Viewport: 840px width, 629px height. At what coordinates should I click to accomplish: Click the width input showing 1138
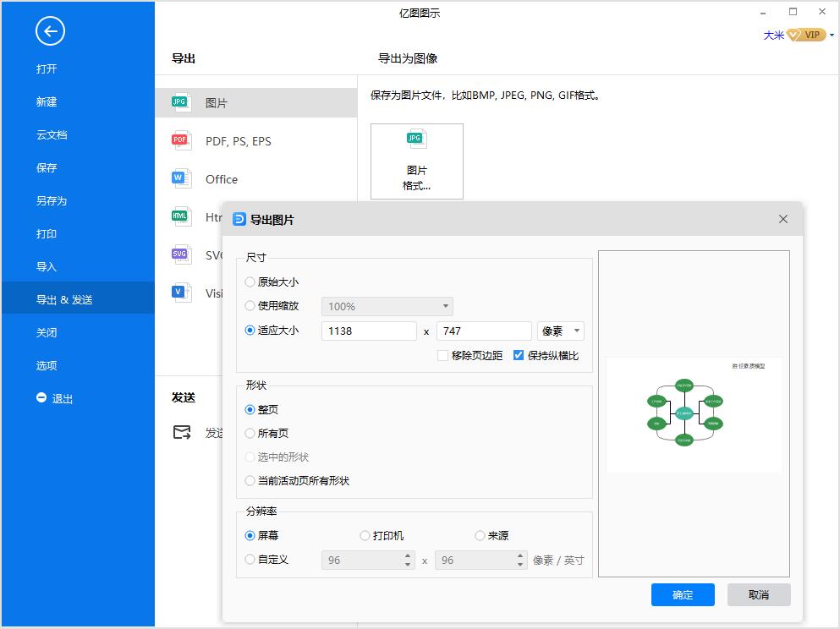pyautogui.click(x=368, y=331)
